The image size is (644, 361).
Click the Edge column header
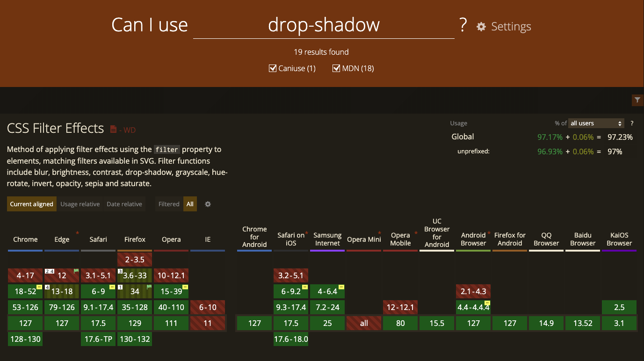[62, 239]
